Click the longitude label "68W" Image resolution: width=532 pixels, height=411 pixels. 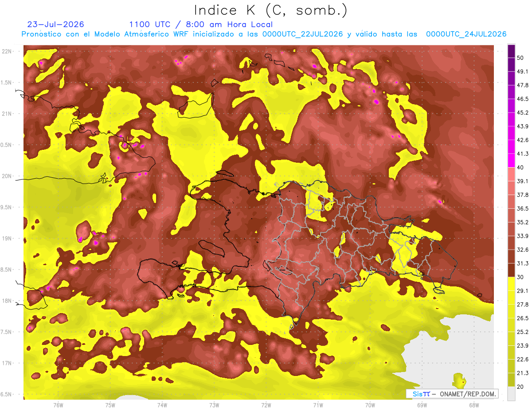coord(474,405)
